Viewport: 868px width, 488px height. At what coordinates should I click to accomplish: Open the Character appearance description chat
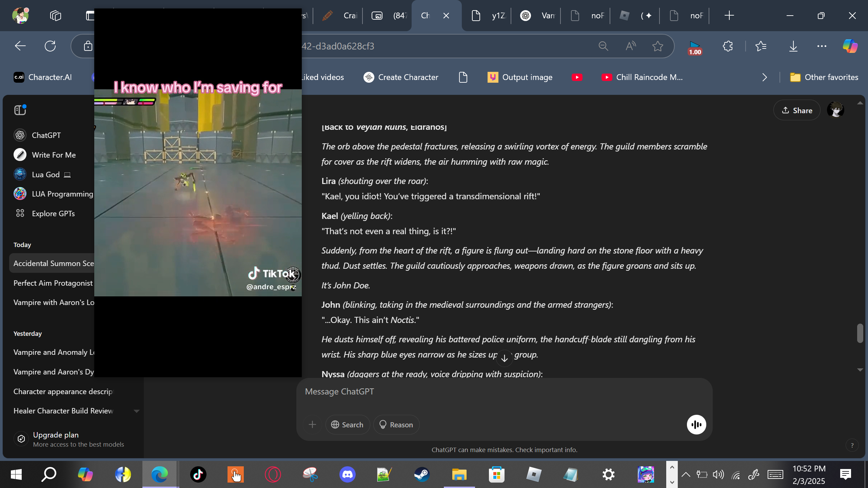click(x=63, y=391)
